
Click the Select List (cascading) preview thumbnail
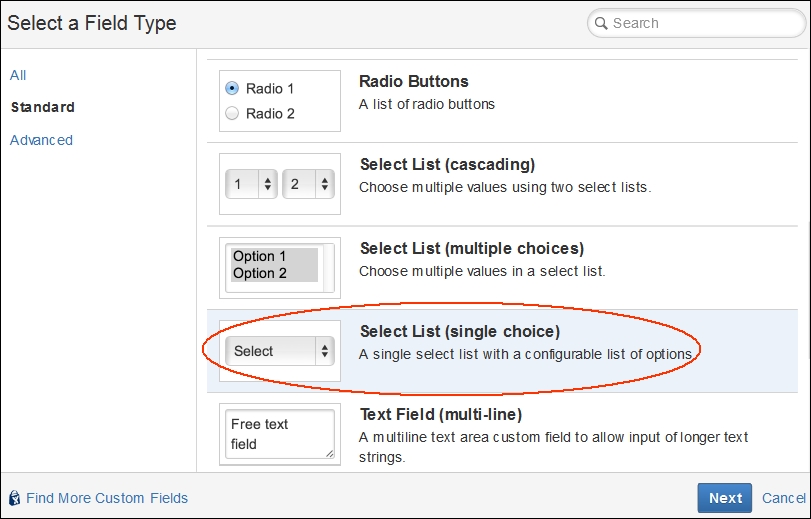280,184
